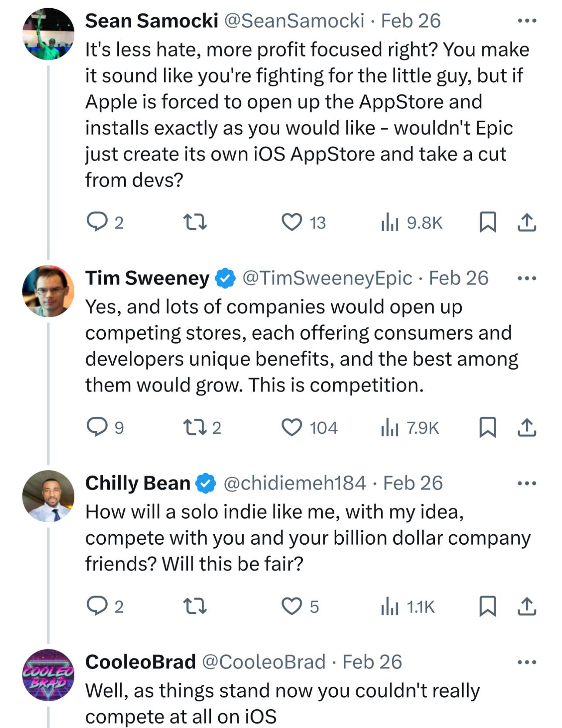Reply to Tim Sweeney's tweet
The width and height of the screenshot is (562, 728).
(97, 427)
